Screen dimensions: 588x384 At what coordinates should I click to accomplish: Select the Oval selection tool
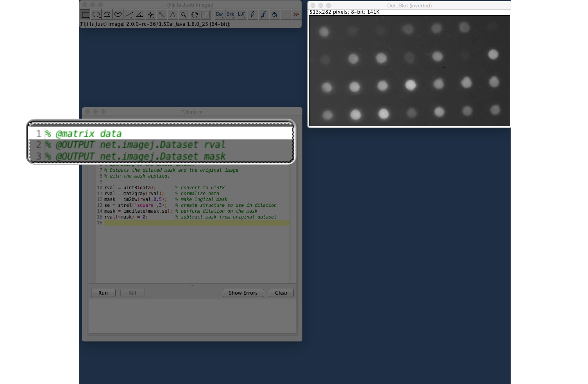click(x=96, y=15)
